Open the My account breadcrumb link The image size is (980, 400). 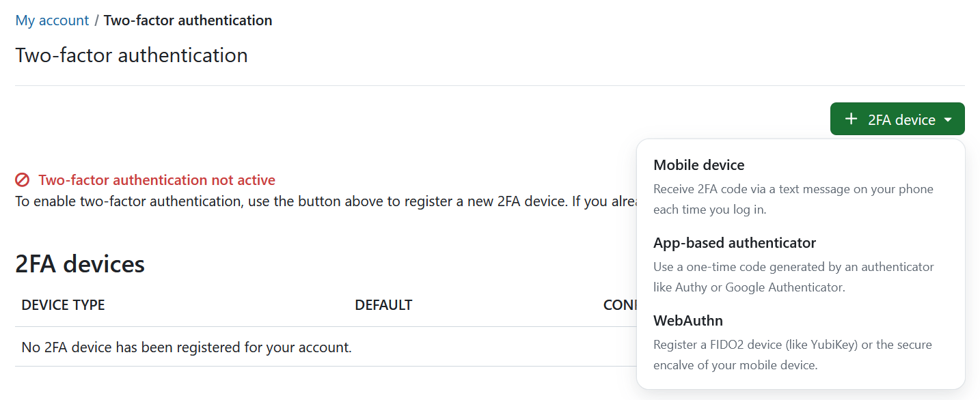coord(52,20)
